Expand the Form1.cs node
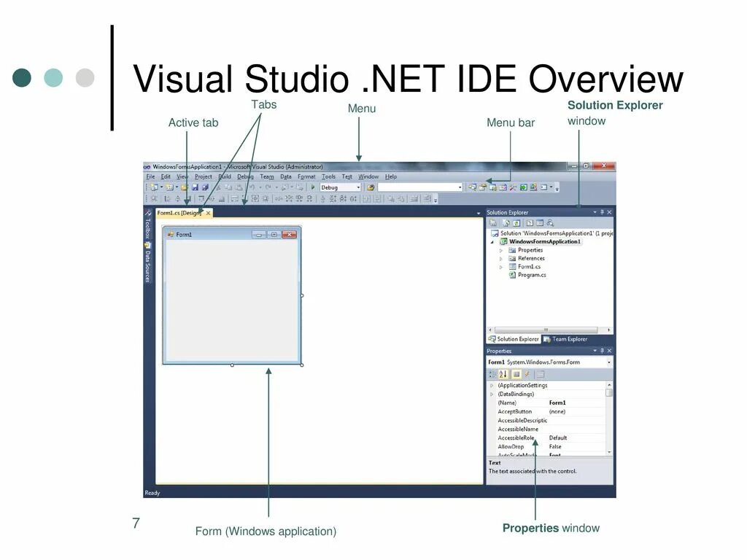The image size is (747, 560). coord(500,267)
